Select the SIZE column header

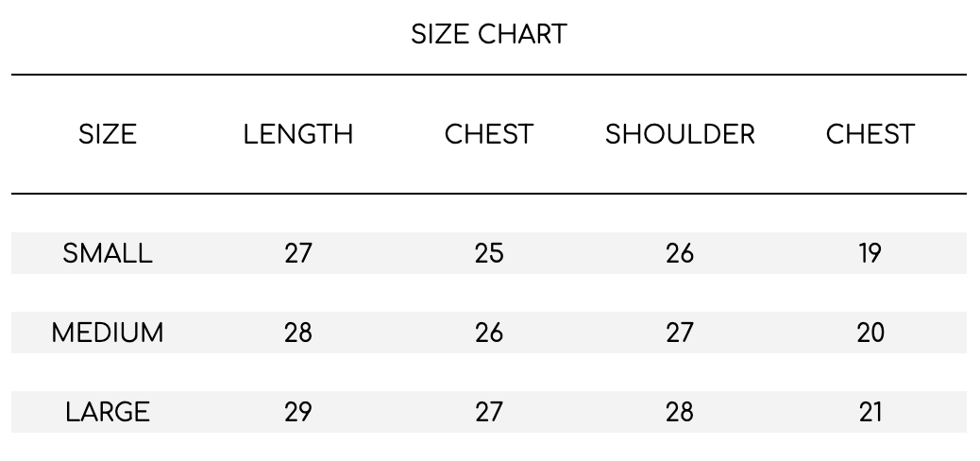click(x=108, y=134)
